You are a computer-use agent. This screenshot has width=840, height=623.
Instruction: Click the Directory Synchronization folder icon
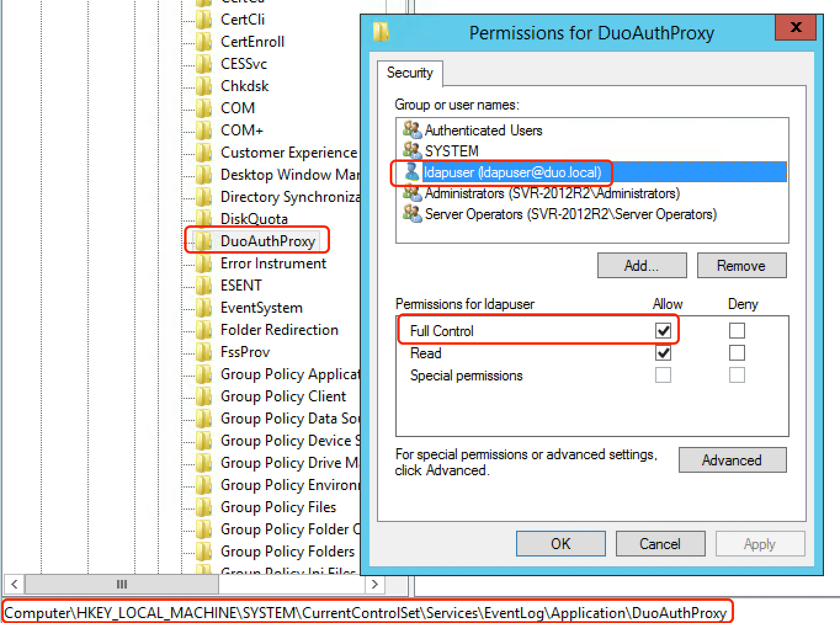coord(204,197)
